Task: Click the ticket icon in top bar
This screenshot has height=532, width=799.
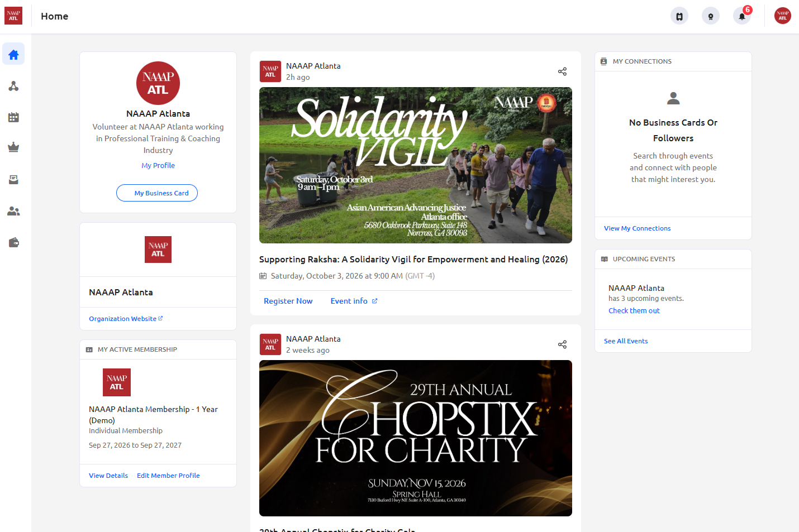Action: (679, 16)
